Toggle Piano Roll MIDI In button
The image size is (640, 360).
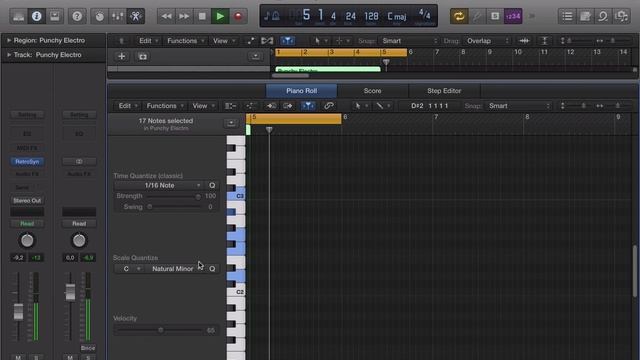tap(271, 106)
